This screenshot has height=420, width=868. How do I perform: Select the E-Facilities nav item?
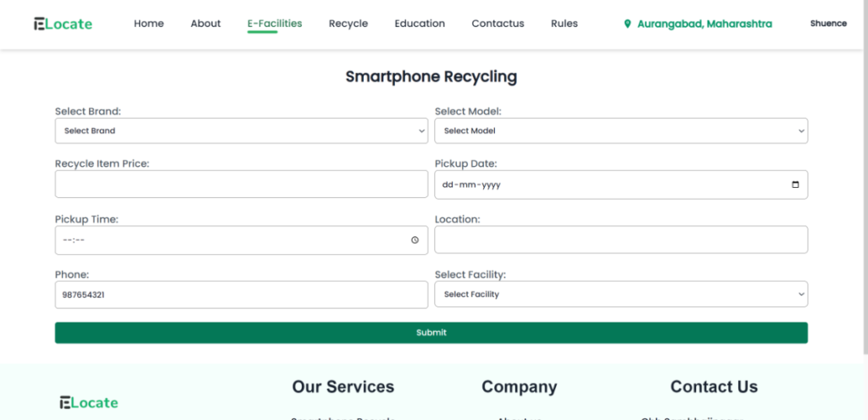(x=275, y=24)
